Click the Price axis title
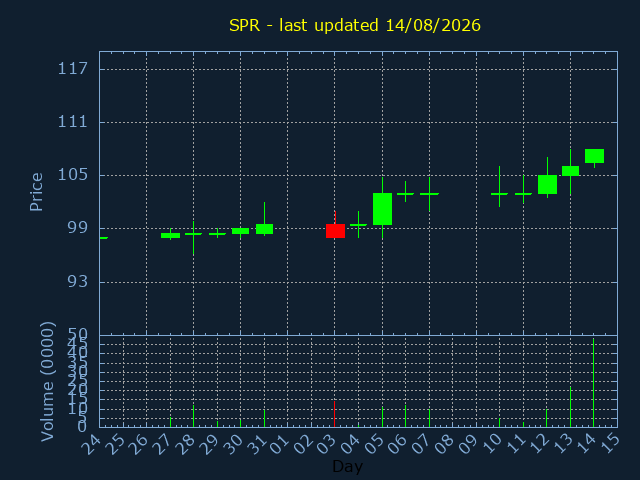The width and height of the screenshot is (640, 480). click(x=36, y=192)
